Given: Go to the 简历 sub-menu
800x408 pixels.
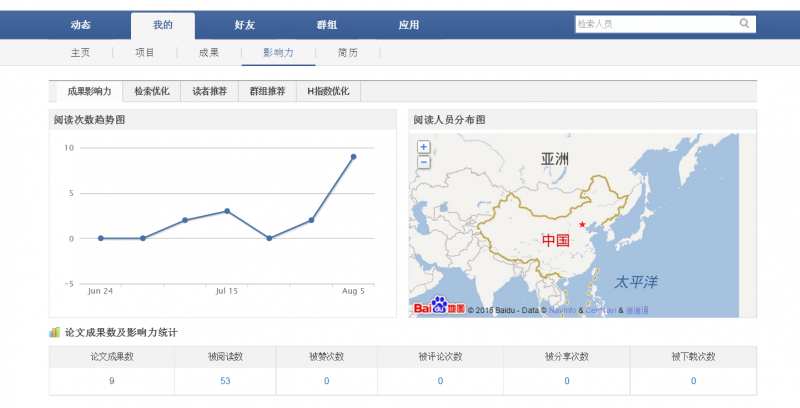Looking at the screenshot, I should pos(347,53).
